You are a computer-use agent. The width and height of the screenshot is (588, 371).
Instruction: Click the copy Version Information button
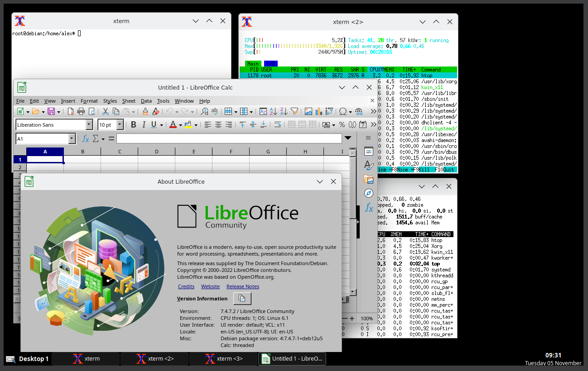242,299
